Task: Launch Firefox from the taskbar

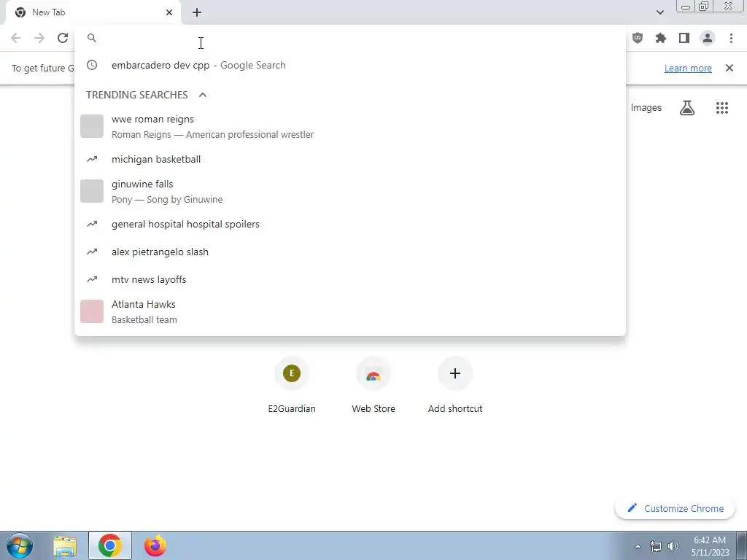Action: click(155, 545)
